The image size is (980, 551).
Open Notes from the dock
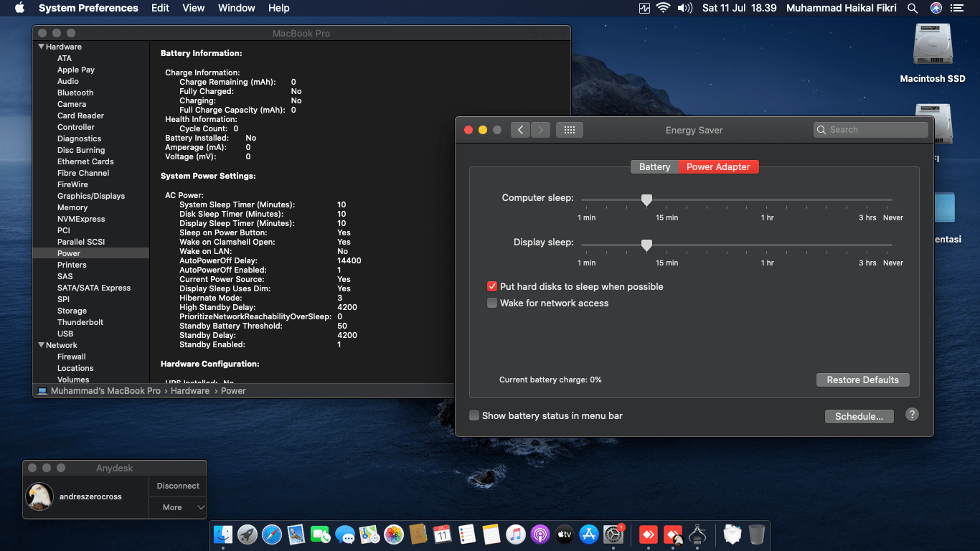click(x=491, y=534)
